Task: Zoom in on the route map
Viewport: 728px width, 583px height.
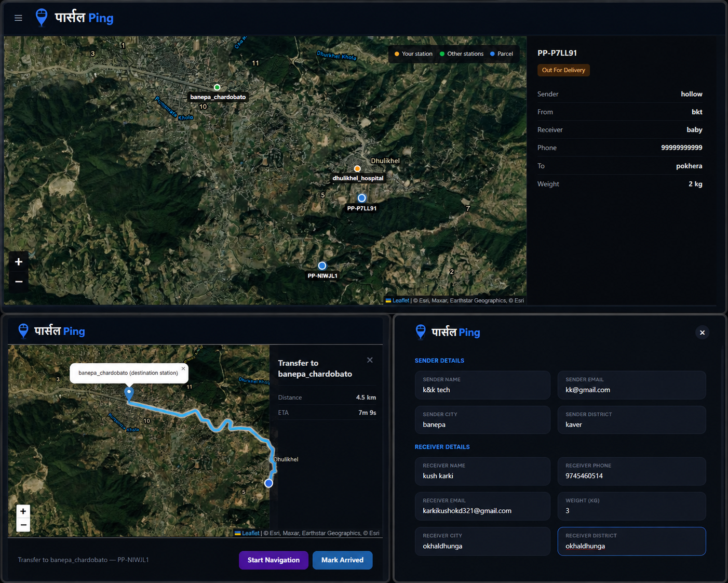Action: (x=23, y=511)
